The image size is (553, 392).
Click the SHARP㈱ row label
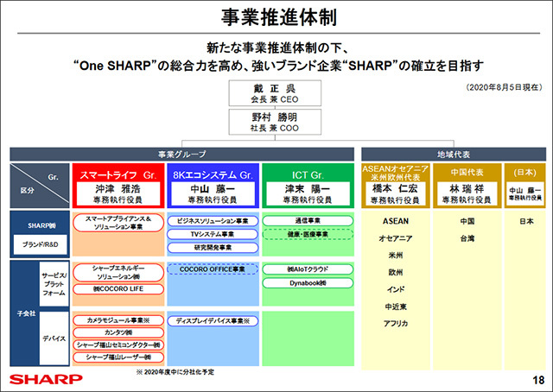(x=41, y=225)
